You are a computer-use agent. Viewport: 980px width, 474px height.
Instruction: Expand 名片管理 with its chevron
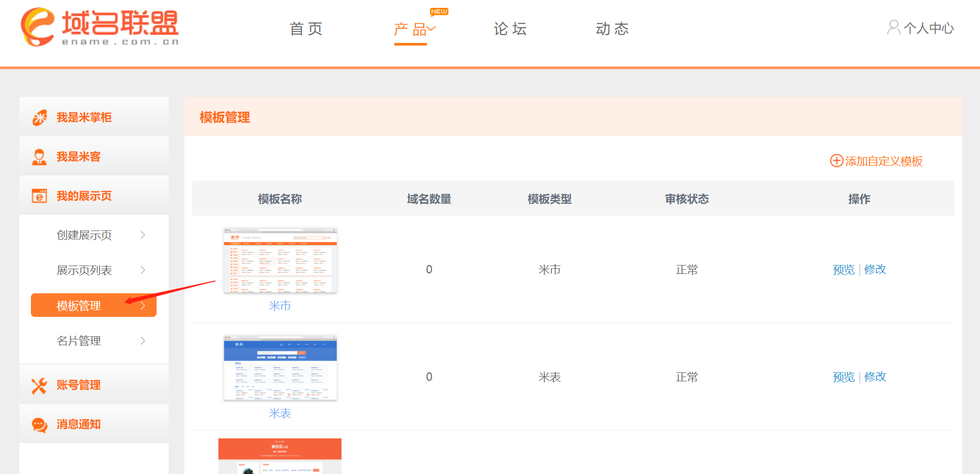[143, 340]
